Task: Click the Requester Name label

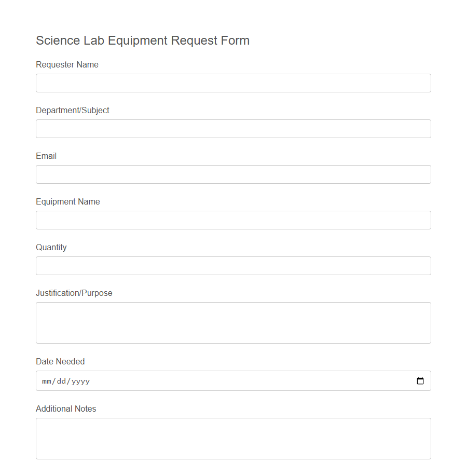Action: 67,64
